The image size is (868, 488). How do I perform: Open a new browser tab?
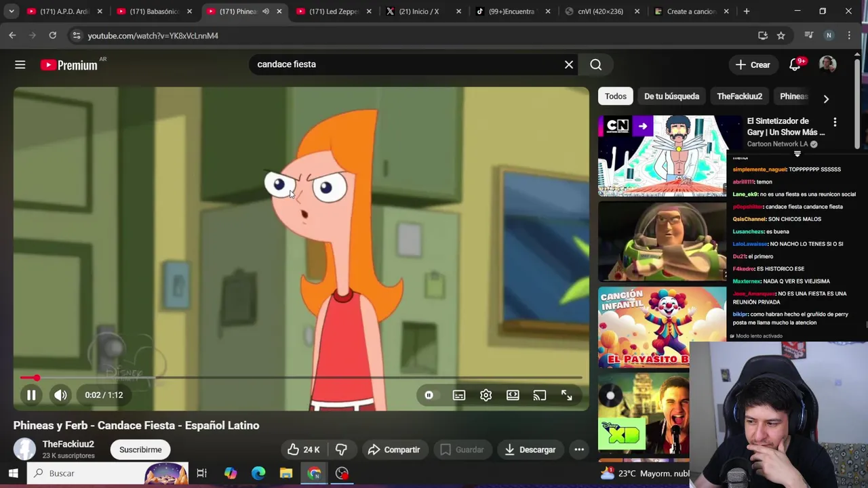coord(747,12)
